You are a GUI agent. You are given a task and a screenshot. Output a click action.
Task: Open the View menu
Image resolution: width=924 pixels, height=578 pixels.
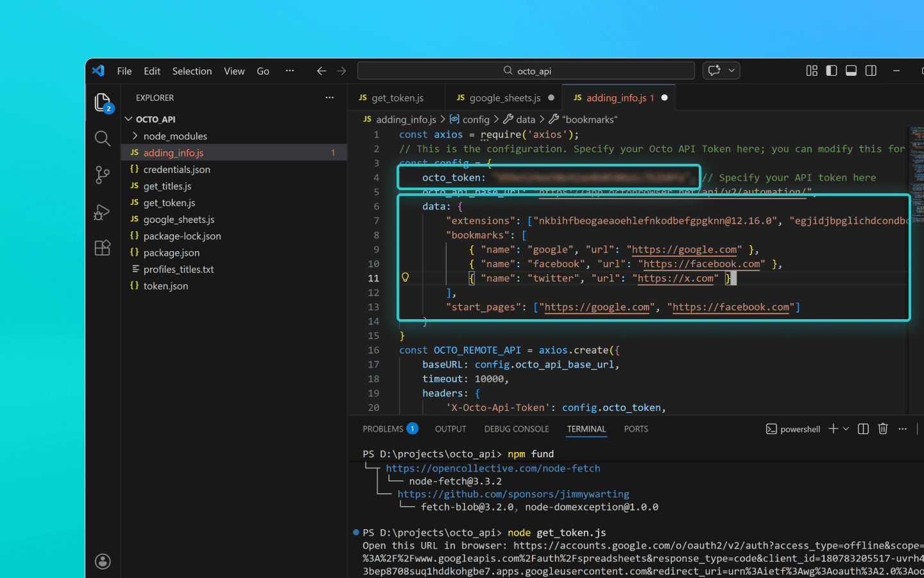234,71
